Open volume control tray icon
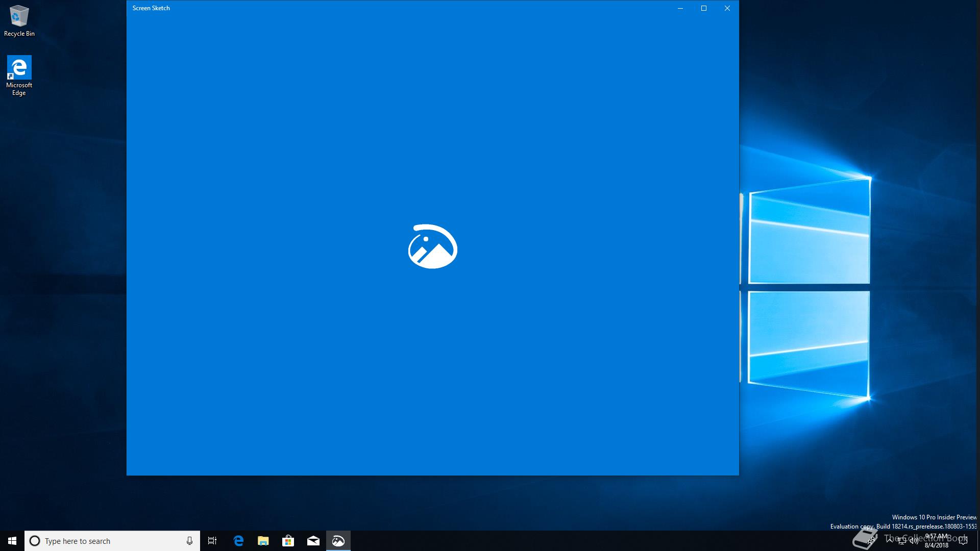The image size is (980, 551). pos(914,541)
